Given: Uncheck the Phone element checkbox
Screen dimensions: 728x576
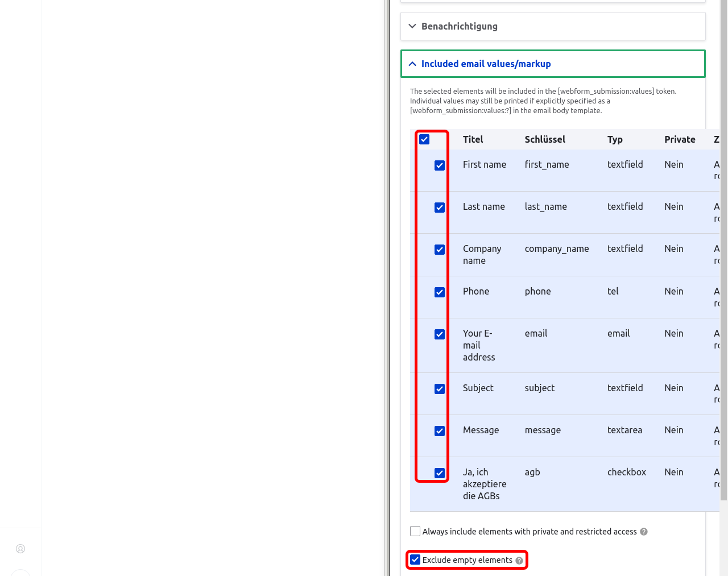Looking at the screenshot, I should click(440, 292).
